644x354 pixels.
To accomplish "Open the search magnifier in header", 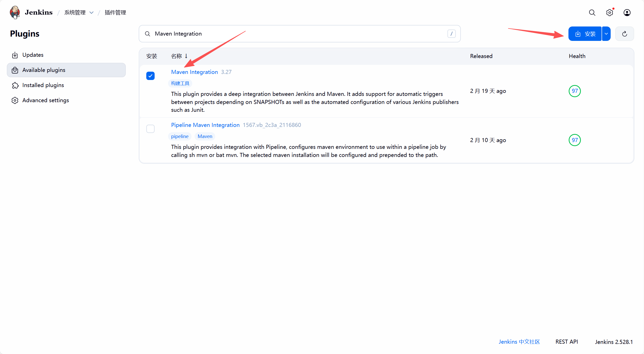I will 592,13.
